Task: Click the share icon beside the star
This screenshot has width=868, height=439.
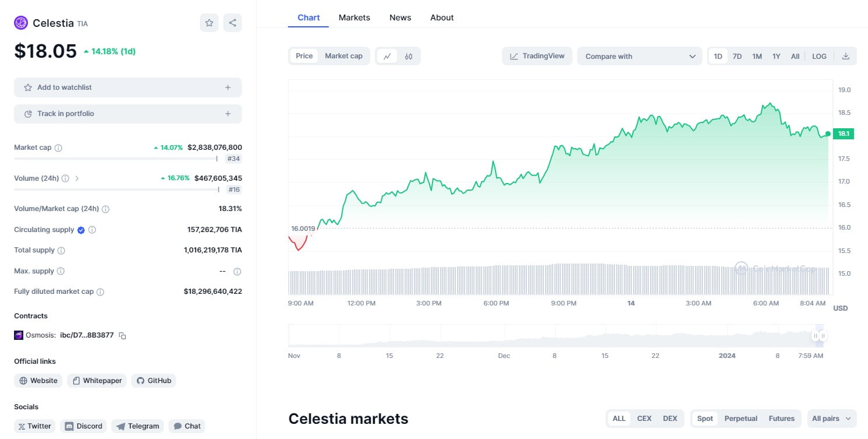Action: 233,23
